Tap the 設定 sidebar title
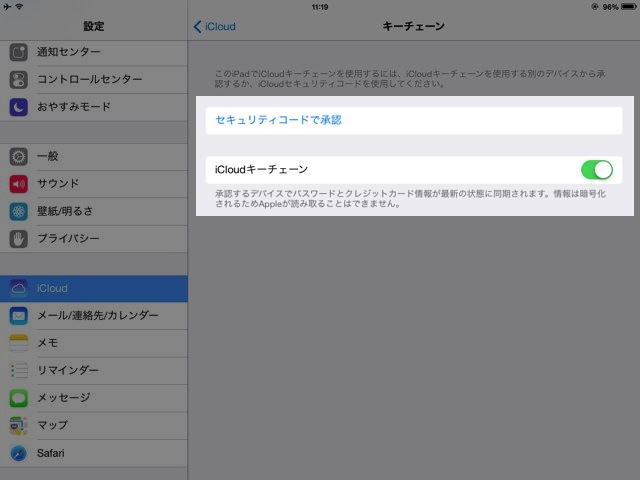Screen dimensions: 640x480 coord(94,26)
